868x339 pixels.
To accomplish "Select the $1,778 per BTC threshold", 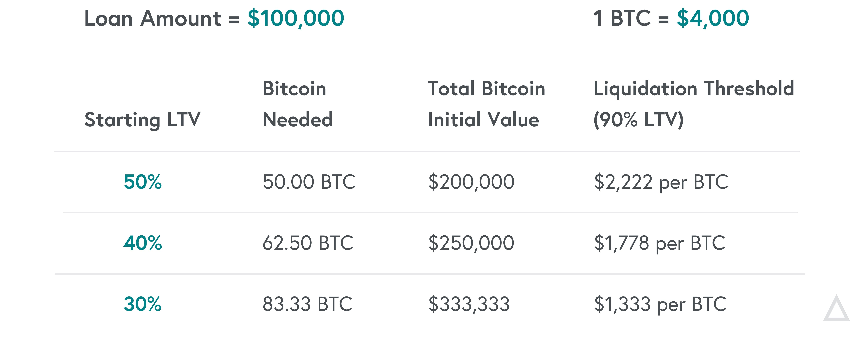I will coord(659,244).
